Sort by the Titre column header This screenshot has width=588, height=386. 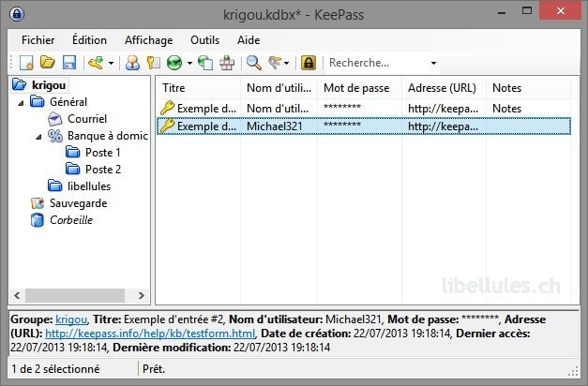click(198, 88)
